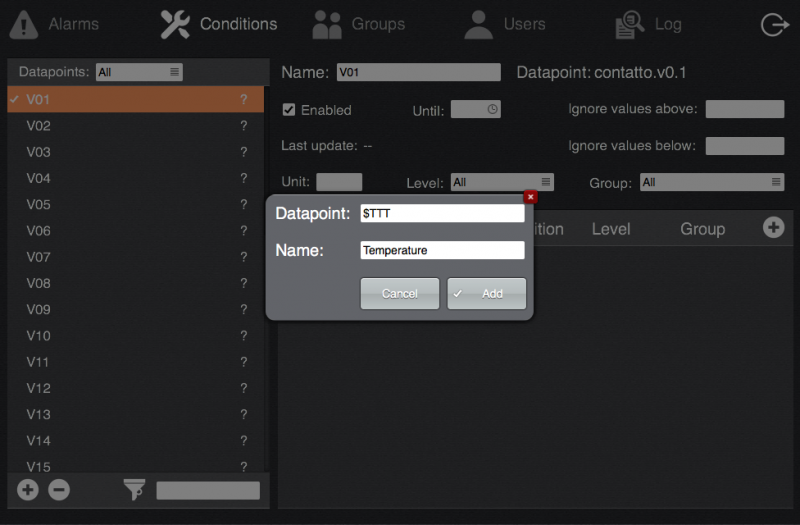
Task: Click the clock icon in Until field
Action: (x=492, y=109)
